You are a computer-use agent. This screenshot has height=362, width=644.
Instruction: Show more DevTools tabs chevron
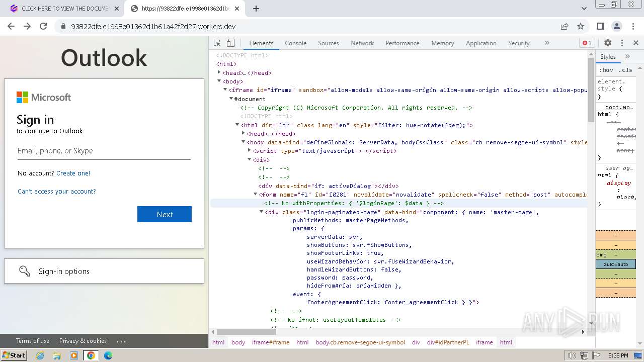coord(547,43)
